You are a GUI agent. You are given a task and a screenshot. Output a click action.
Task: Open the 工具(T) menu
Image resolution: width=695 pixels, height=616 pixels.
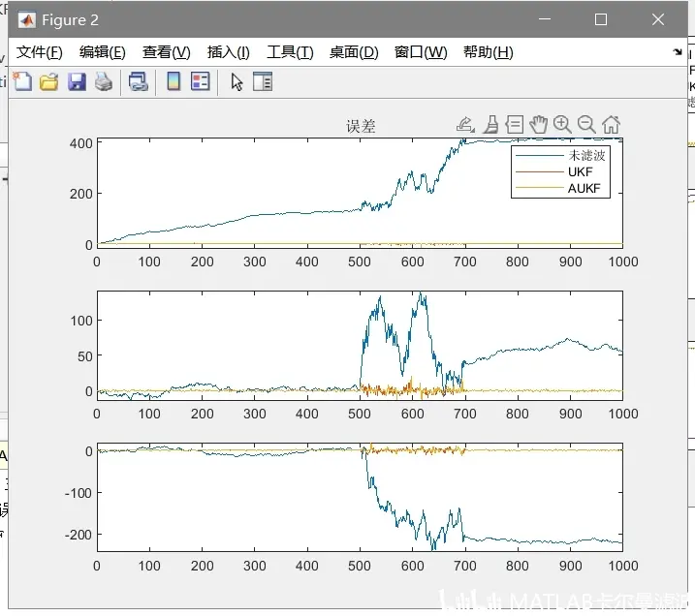click(x=290, y=52)
